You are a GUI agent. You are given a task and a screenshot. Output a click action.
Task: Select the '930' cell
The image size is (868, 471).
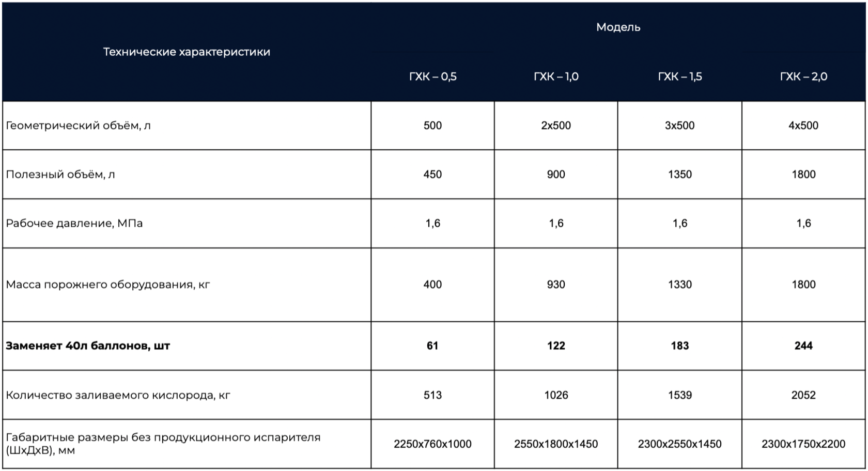click(x=556, y=285)
